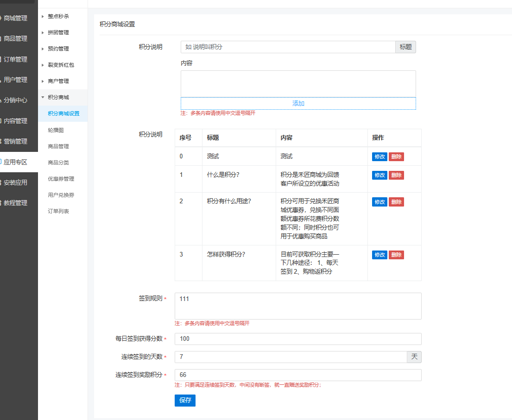Click the 积分商城设置 page heading
Screen dimensions: 512x420
(117, 24)
